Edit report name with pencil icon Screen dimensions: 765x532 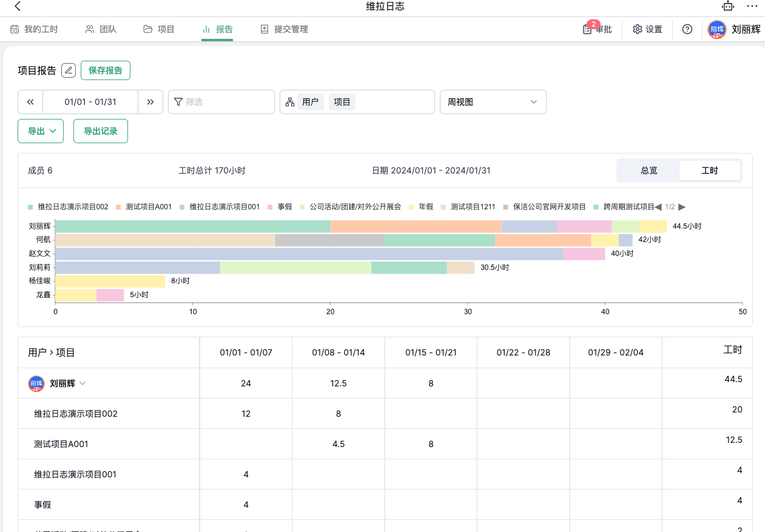click(69, 70)
